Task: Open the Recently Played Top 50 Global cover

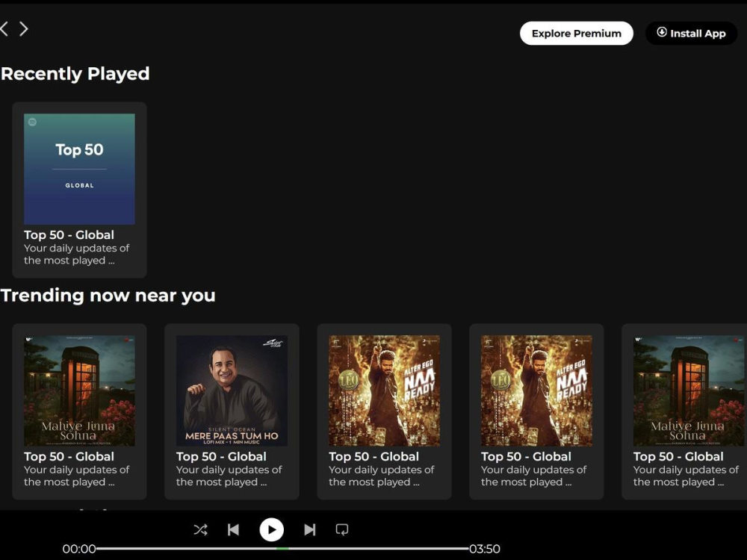Action: pyautogui.click(x=80, y=169)
